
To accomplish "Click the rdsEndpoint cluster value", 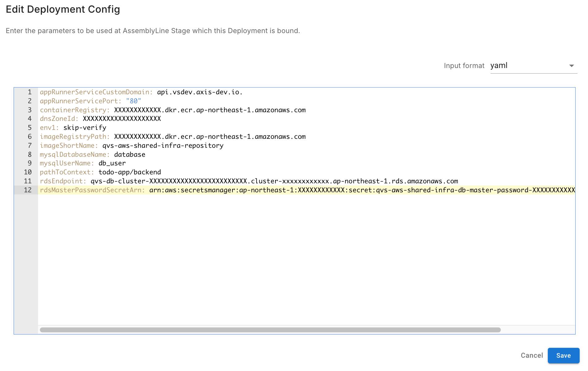I will click(x=274, y=181).
